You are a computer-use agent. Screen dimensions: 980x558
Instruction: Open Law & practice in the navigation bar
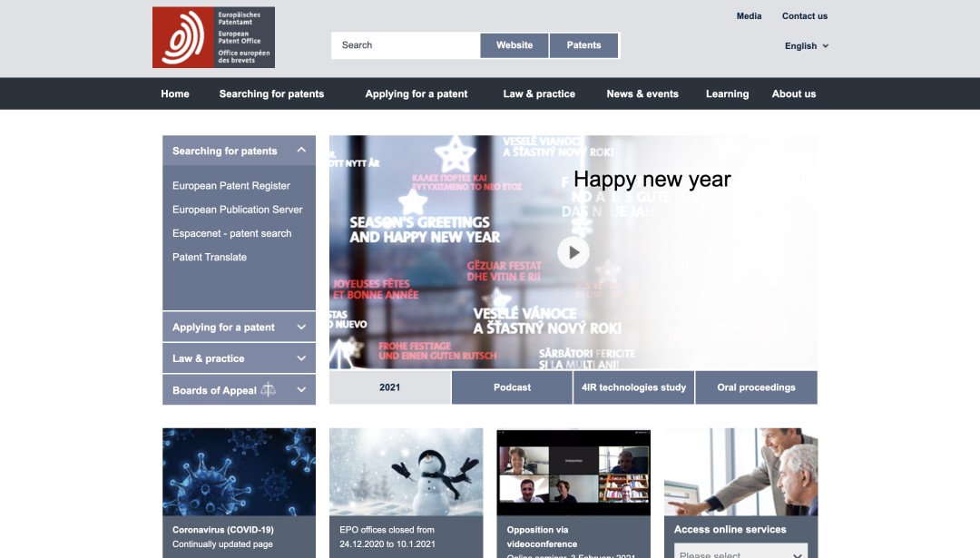539,93
